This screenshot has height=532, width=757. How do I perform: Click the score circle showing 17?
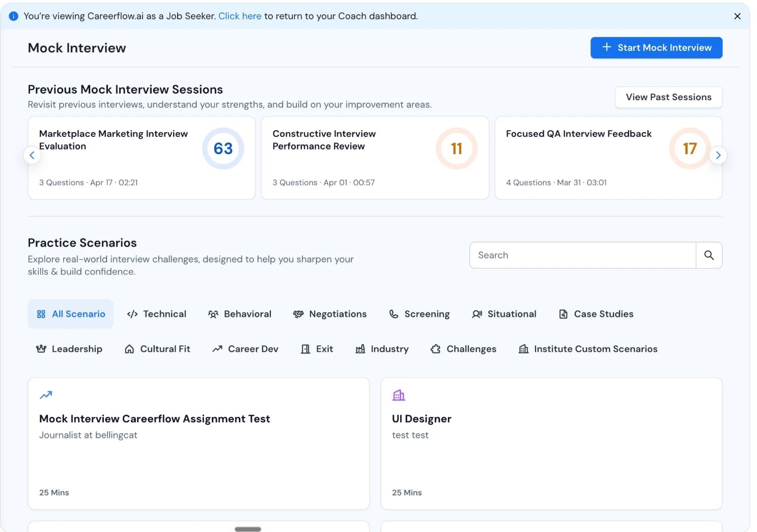tap(690, 149)
